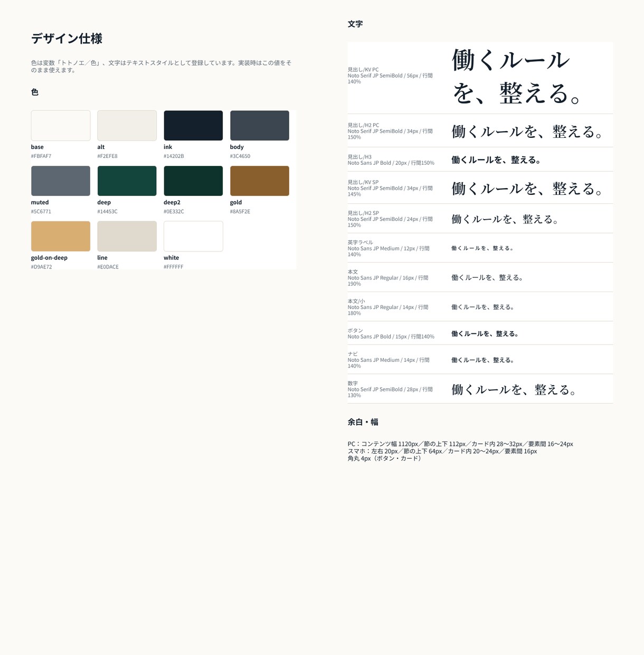Click the 見出し/H3 style label
Screen dimensions: 644x655
(359, 157)
